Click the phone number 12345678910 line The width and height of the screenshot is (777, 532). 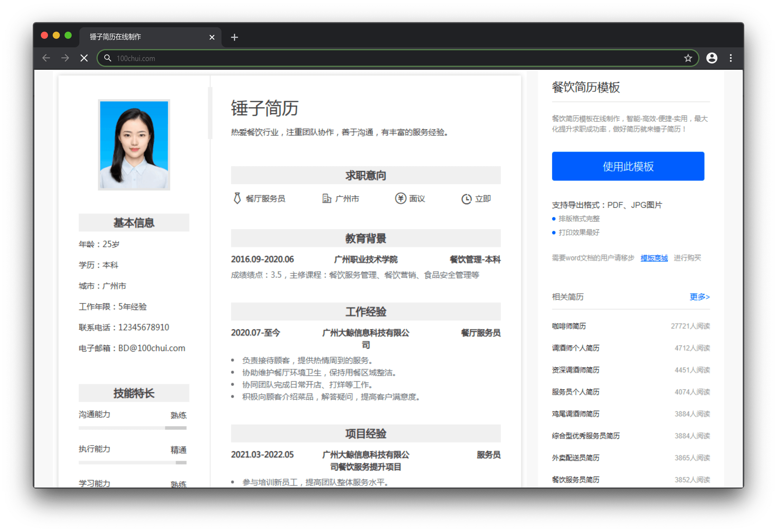[124, 327]
